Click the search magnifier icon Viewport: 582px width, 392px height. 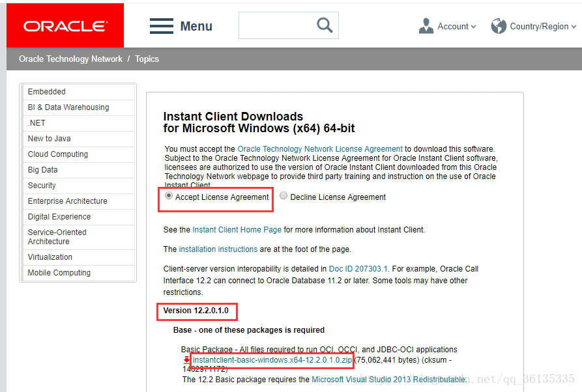(x=324, y=25)
